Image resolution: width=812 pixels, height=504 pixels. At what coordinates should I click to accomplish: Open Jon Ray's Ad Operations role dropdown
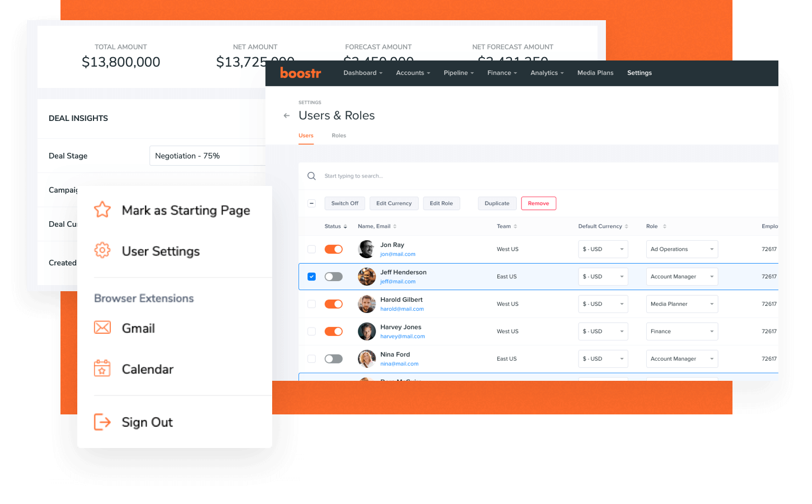coord(682,249)
